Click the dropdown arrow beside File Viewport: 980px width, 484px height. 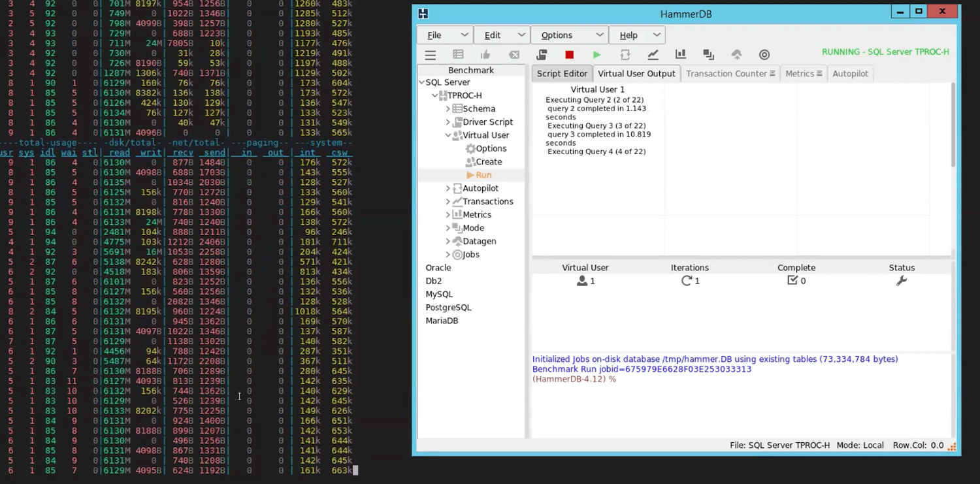pos(465,35)
